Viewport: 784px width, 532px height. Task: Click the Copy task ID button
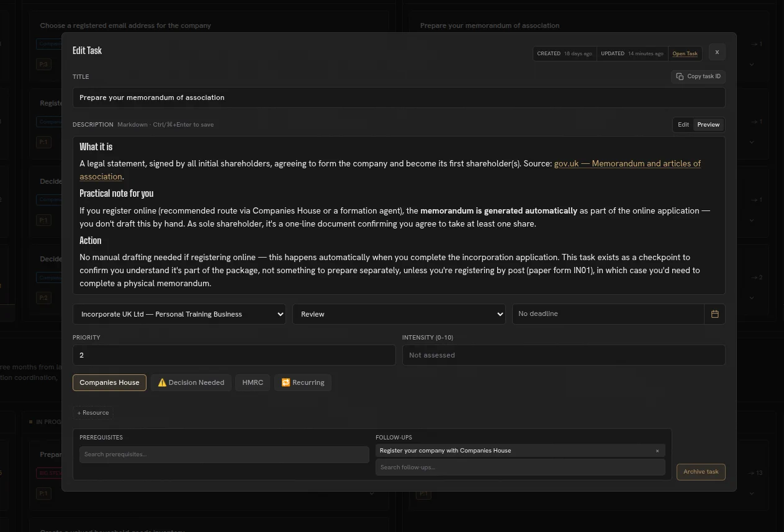(698, 76)
